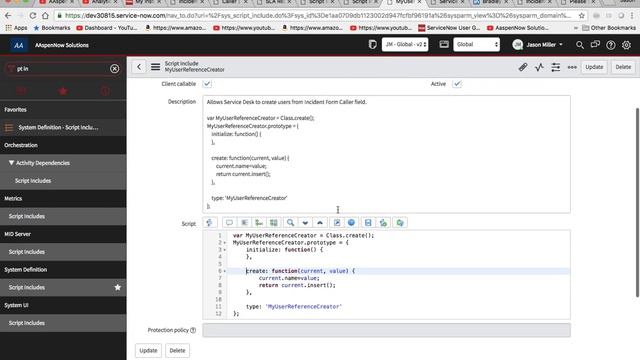The image size is (640, 360).
Task: Click the last green script toolbar icon
Action: (x=400, y=222)
